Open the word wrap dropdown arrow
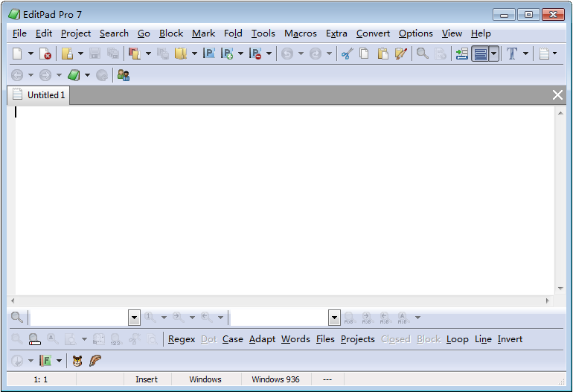Screen dimensions: 573x392 [x=493, y=54]
